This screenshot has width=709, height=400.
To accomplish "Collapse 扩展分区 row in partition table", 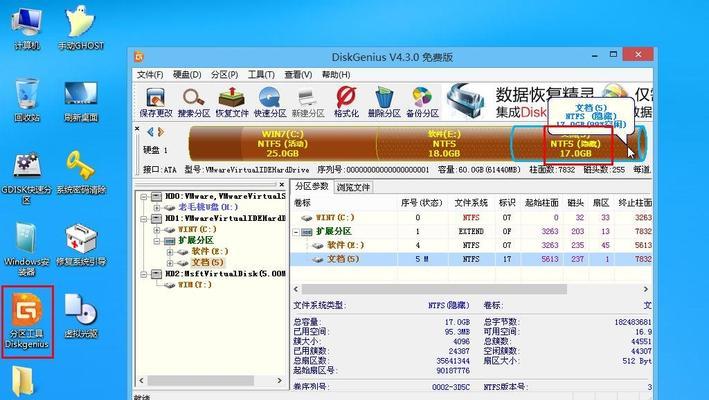I will coord(296,232).
